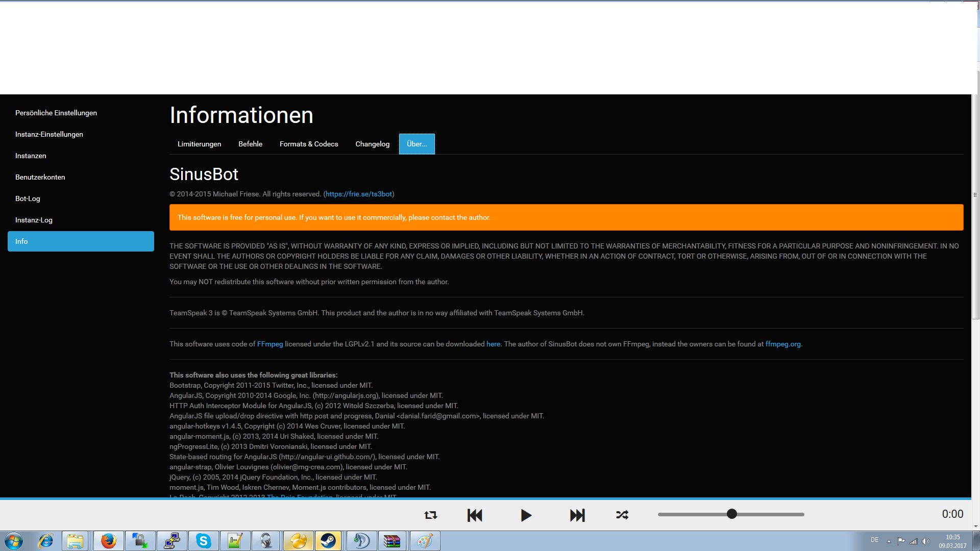This screenshot has height=551, width=980.
Task: Open the ffmpeg.org link
Action: point(783,344)
